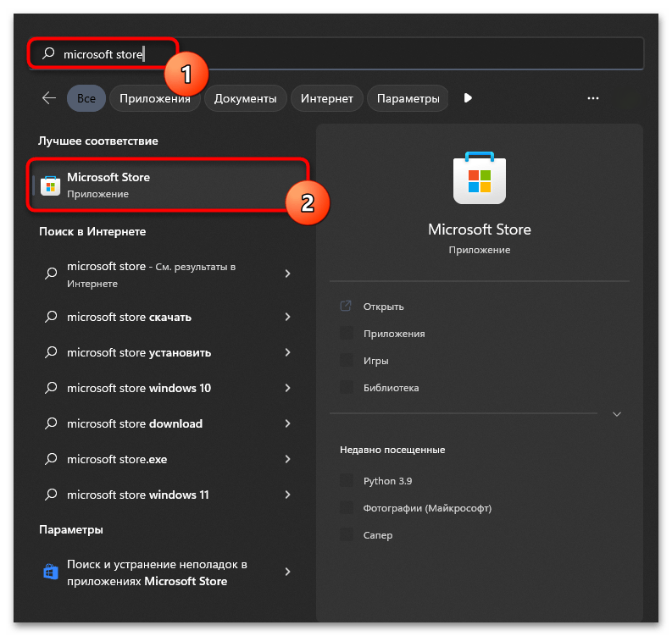Open the Библиотека action in preview pane

[391, 388]
